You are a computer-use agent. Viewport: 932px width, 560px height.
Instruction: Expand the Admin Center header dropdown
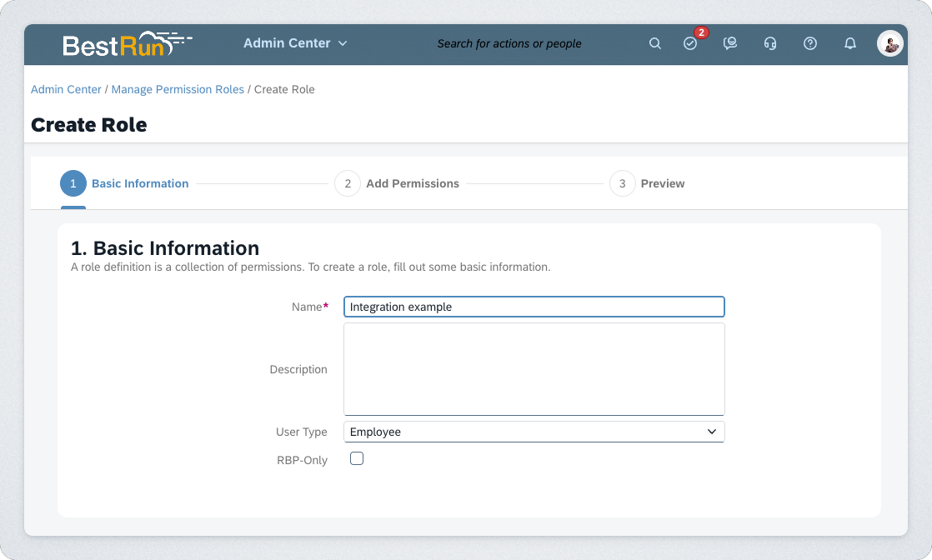coord(295,43)
